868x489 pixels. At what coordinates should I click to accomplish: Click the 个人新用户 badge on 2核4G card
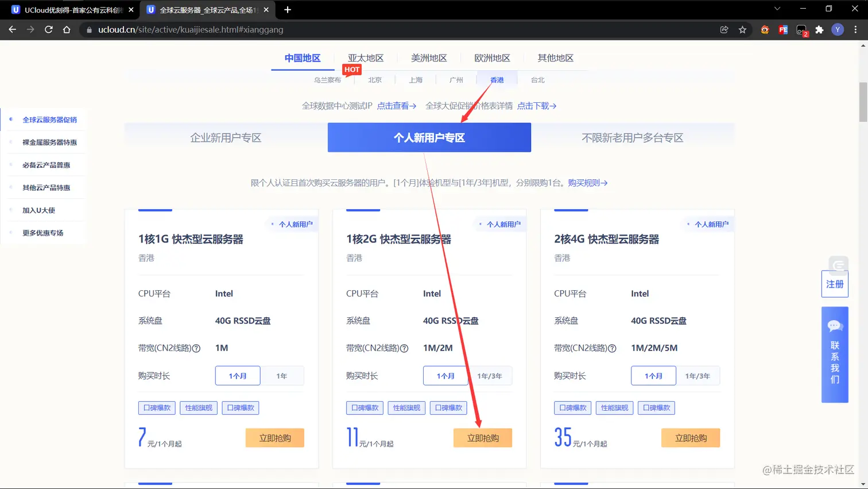point(708,224)
